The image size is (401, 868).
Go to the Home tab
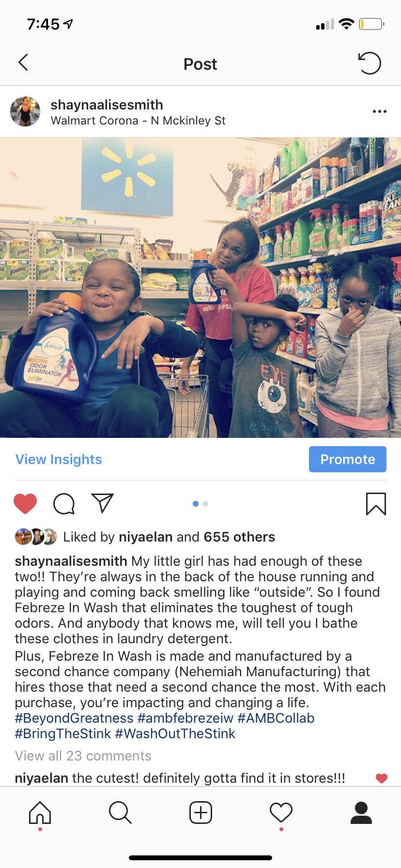point(40,812)
